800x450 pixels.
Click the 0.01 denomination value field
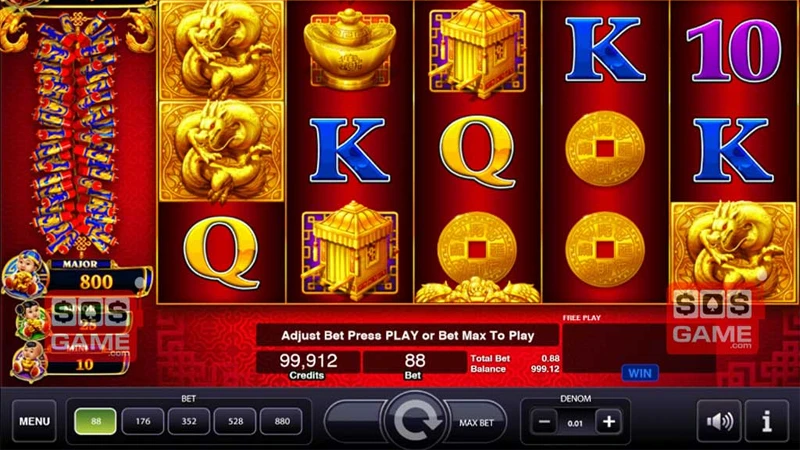point(575,423)
